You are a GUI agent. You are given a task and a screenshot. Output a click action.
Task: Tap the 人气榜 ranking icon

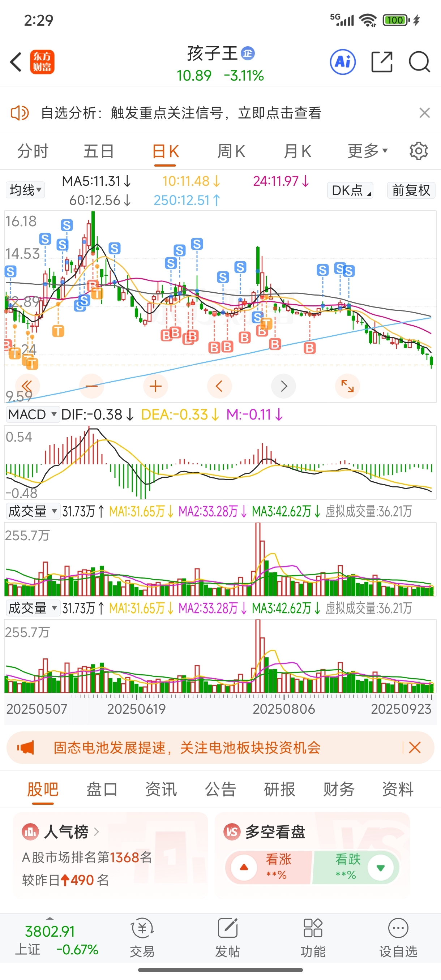tap(30, 832)
